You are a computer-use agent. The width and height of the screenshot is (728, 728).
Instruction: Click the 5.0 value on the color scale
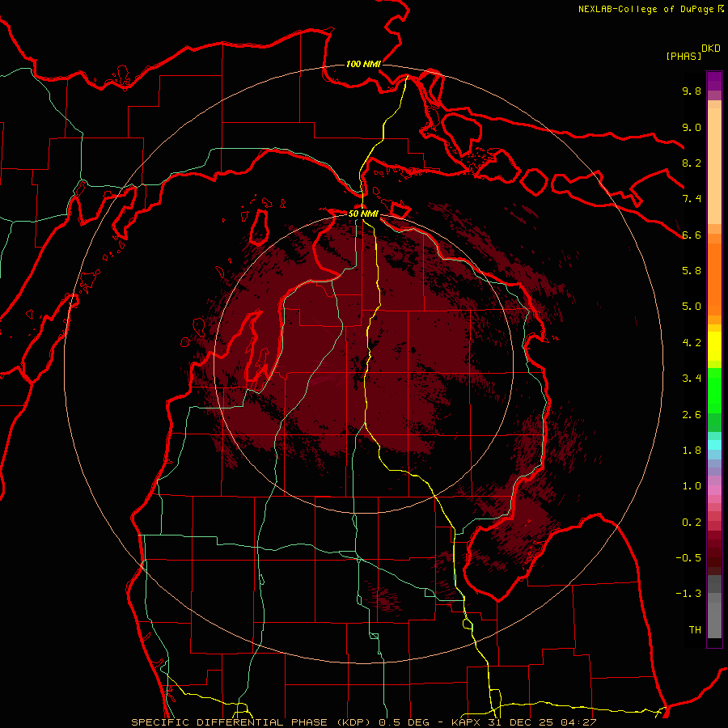point(692,307)
